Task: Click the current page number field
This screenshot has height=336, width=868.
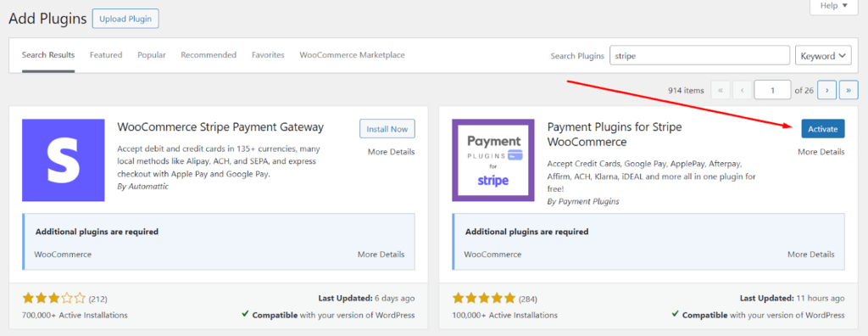Action: [x=772, y=90]
